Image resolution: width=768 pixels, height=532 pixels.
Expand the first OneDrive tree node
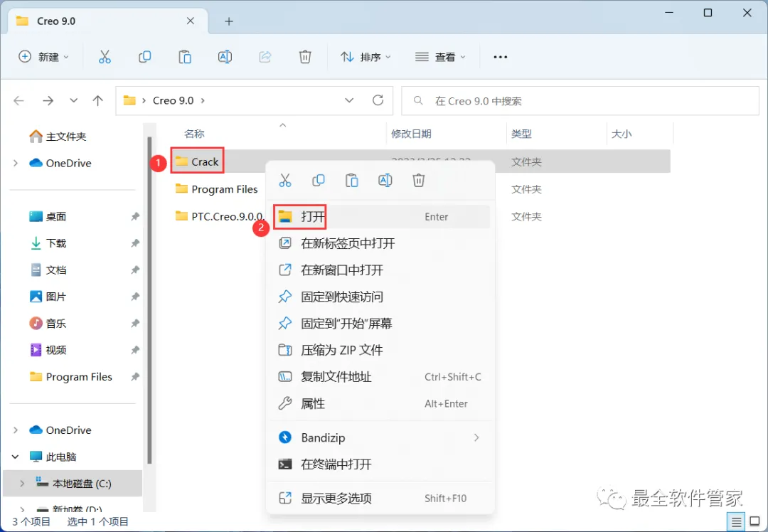pyautogui.click(x=16, y=163)
